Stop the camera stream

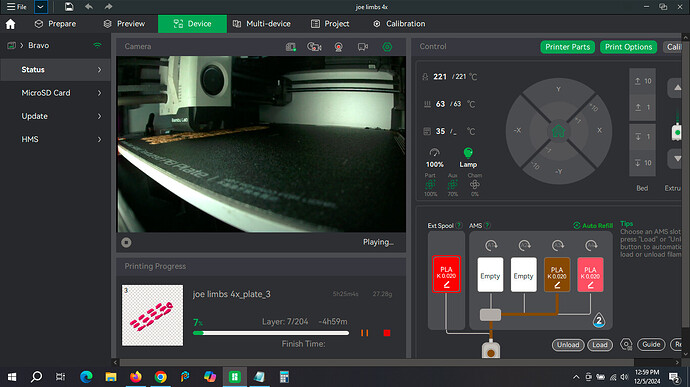(126, 243)
